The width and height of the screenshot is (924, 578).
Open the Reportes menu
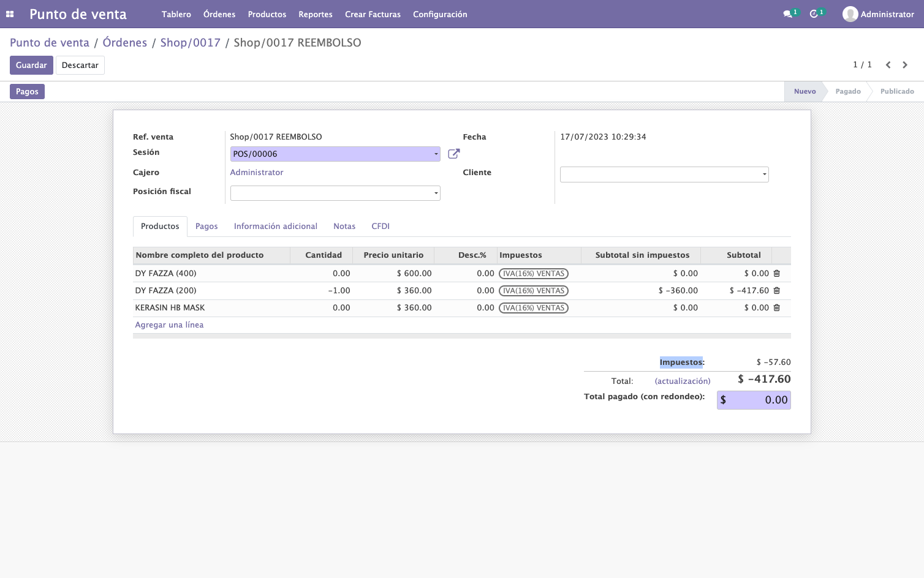point(316,14)
